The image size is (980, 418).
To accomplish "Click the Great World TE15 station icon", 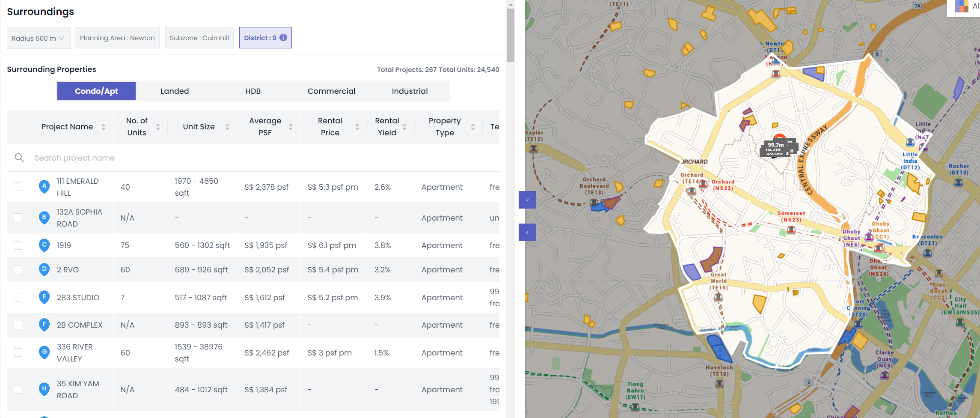I will tap(719, 297).
